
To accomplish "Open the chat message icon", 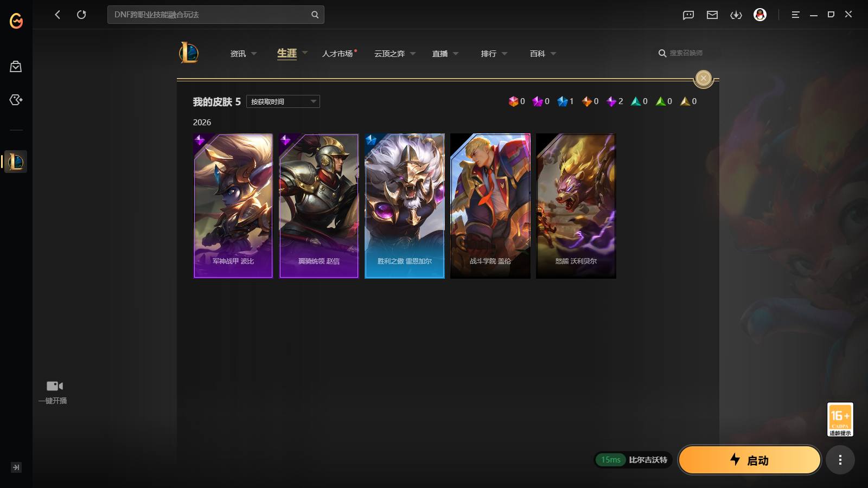I will click(x=688, y=15).
